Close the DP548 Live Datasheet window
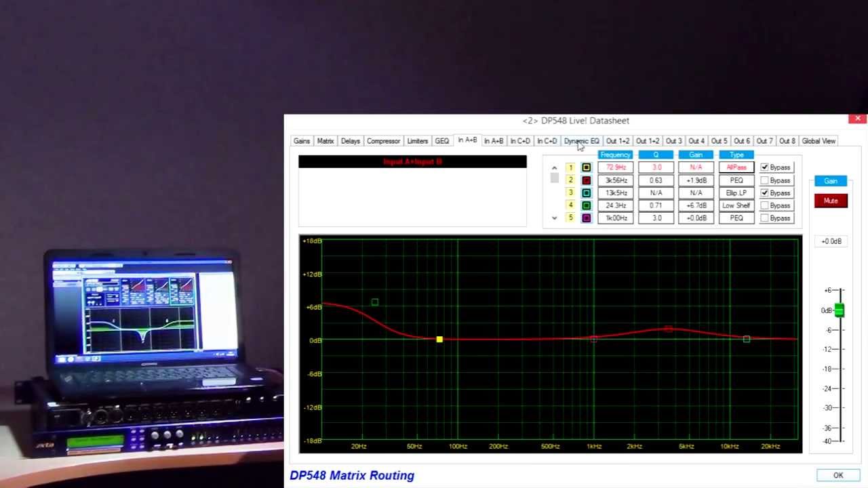The height and width of the screenshot is (488, 868). [x=858, y=119]
